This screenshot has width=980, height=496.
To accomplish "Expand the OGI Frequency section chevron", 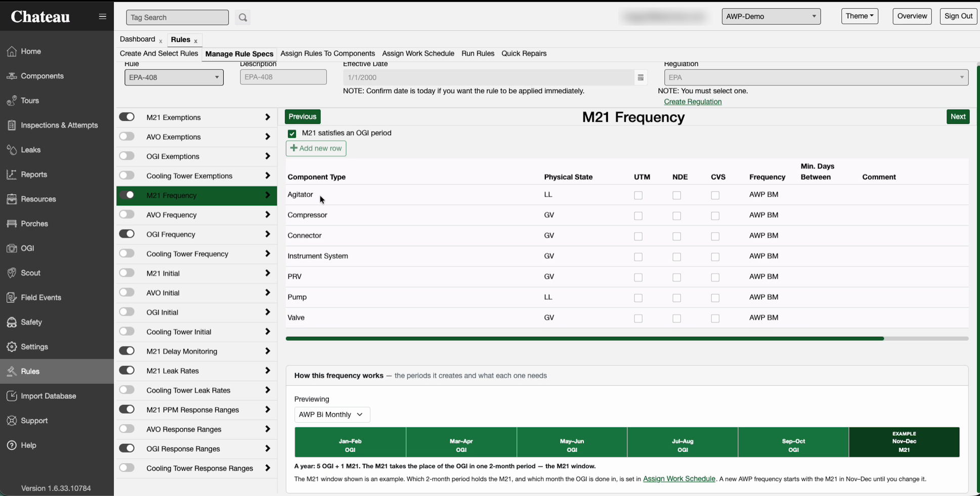I will (x=268, y=234).
